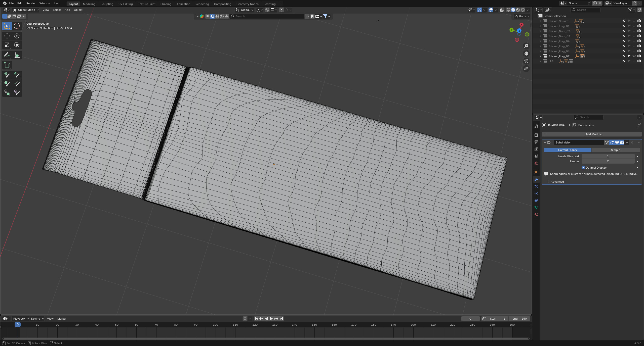Expand the Sticker_Flag_04 collection
The image size is (644, 346).
point(540,41)
